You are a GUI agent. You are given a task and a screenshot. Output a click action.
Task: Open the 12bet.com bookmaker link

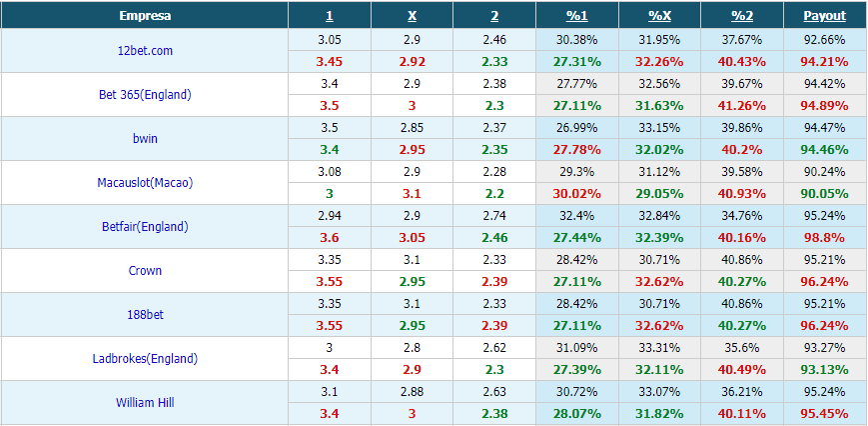tap(145, 50)
